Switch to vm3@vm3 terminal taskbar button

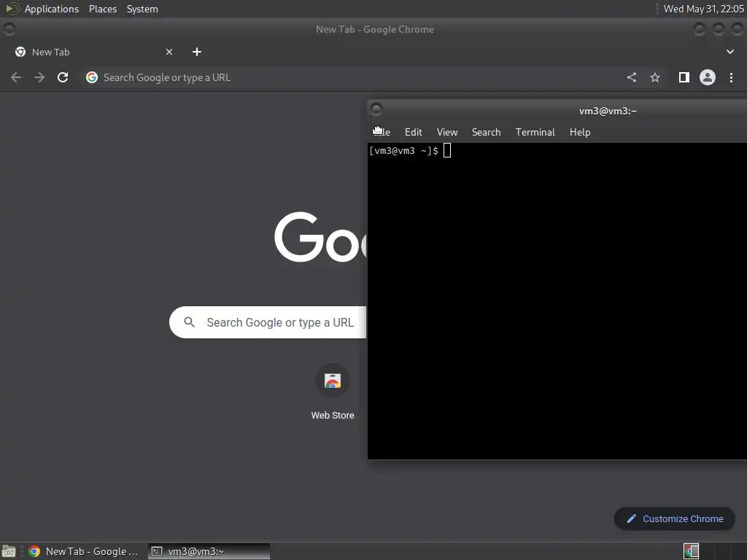209,551
